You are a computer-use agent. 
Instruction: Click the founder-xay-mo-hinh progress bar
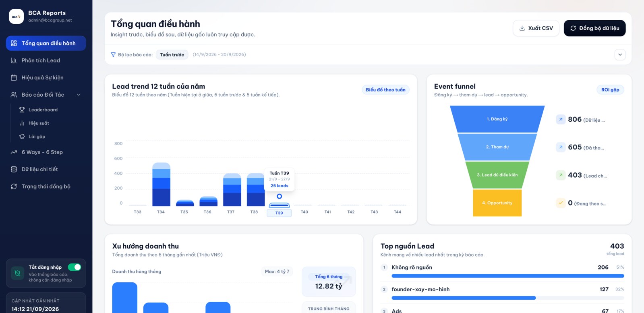click(508, 298)
